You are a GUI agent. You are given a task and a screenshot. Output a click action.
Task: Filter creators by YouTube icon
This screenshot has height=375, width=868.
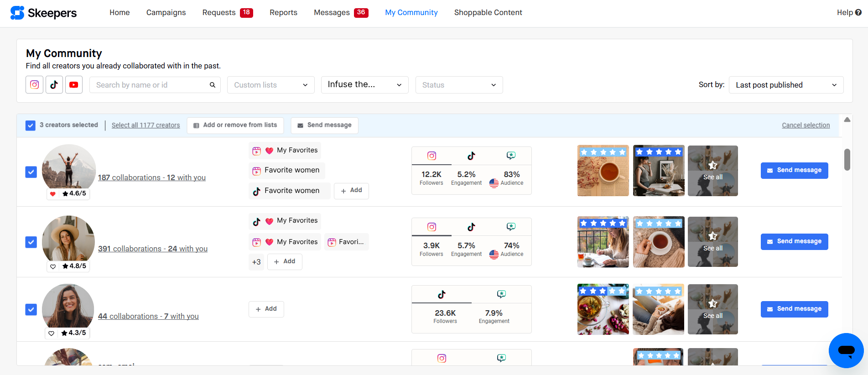click(74, 85)
